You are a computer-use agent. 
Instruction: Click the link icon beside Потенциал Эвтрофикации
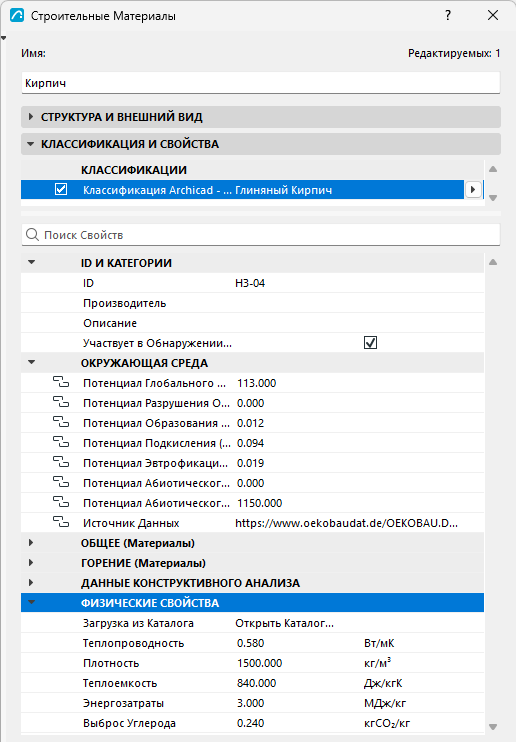pos(61,462)
